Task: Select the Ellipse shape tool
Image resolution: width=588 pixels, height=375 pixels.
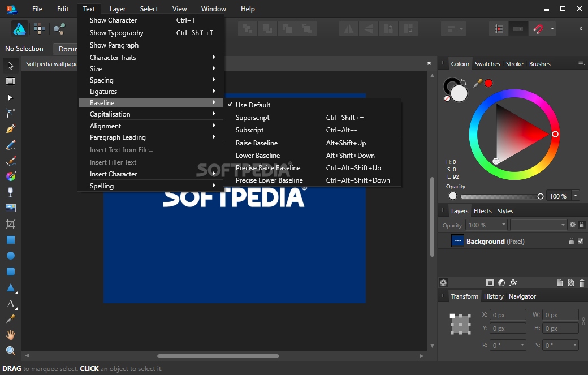Action: (x=11, y=256)
